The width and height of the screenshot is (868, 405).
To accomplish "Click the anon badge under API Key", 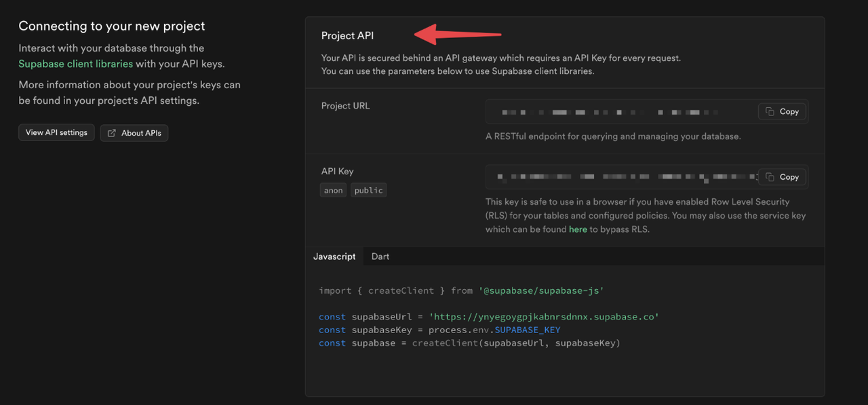I will (x=333, y=191).
